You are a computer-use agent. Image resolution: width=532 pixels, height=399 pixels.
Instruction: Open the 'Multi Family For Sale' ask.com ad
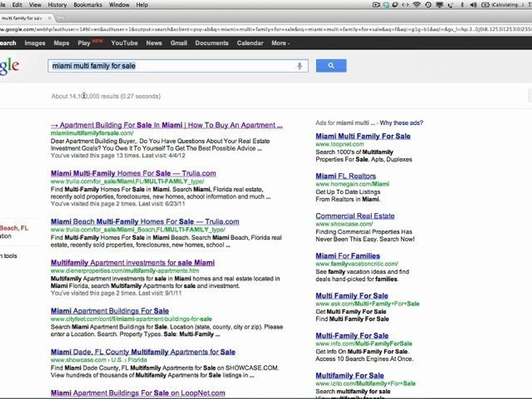tap(352, 296)
